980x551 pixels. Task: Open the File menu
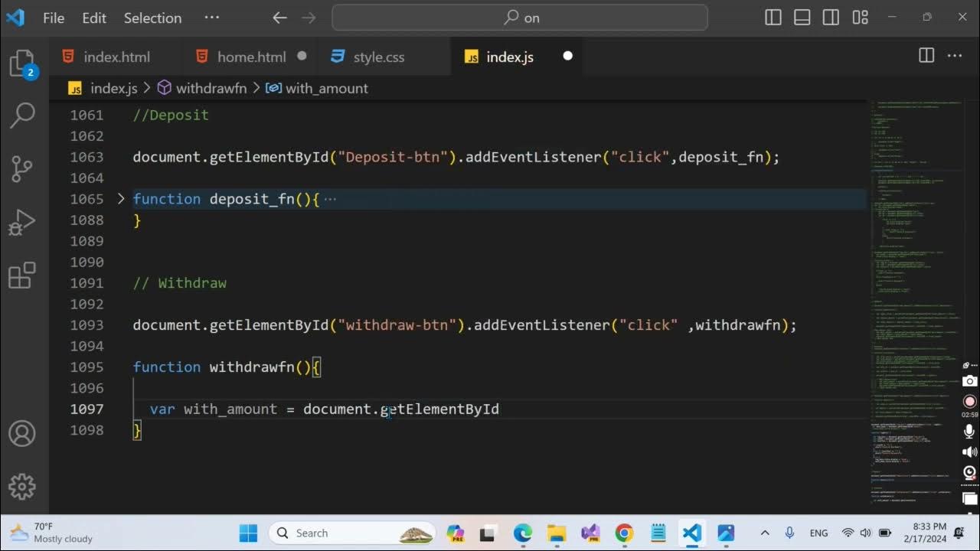54,18
